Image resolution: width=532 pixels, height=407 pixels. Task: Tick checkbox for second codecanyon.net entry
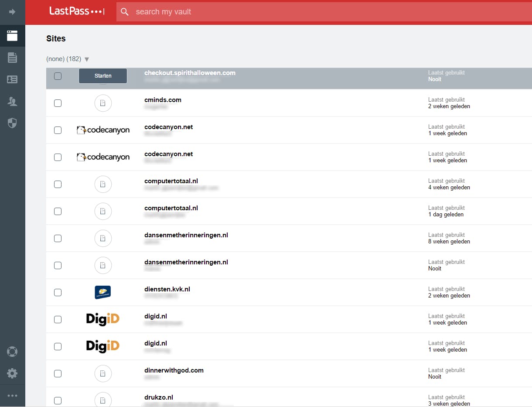(58, 157)
